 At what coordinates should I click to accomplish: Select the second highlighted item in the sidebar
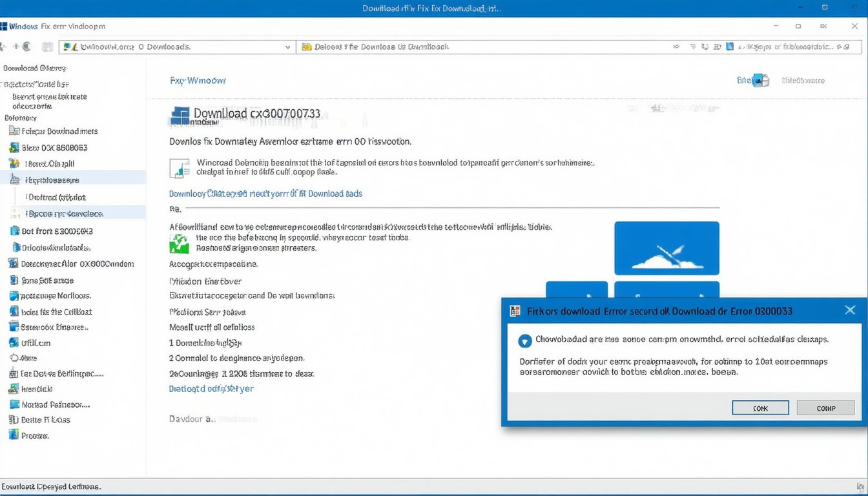[65, 214]
